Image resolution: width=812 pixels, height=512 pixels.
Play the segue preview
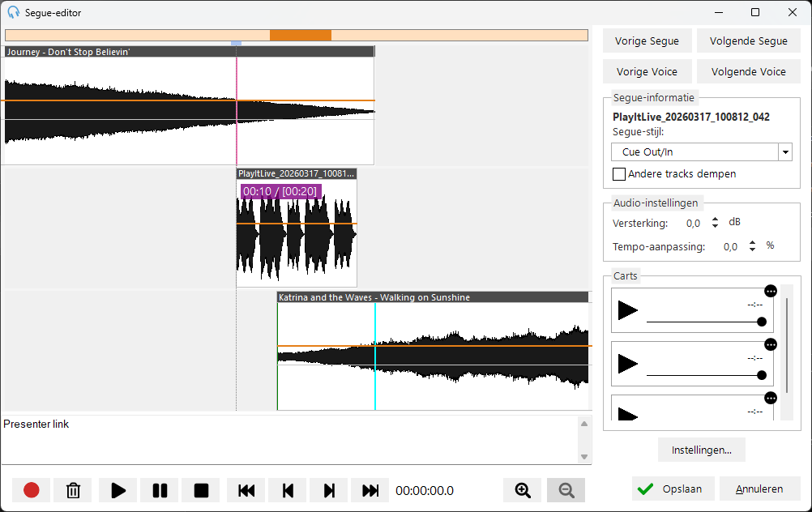[118, 490]
